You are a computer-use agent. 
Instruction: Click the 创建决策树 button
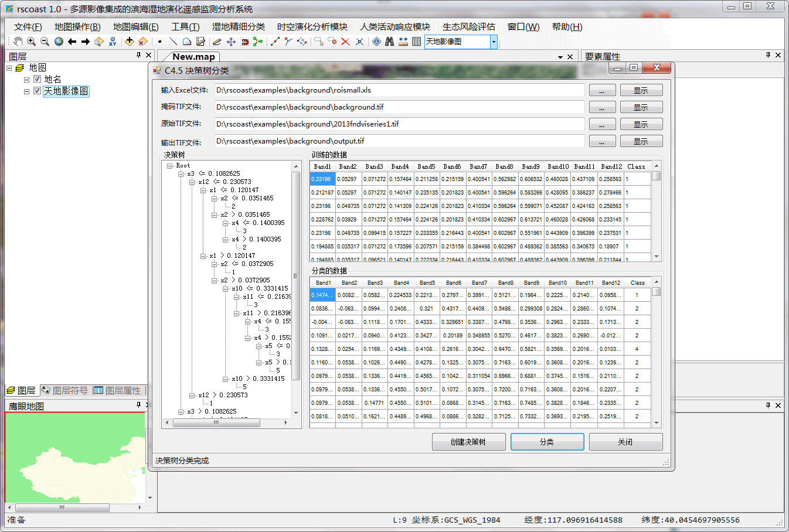468,442
